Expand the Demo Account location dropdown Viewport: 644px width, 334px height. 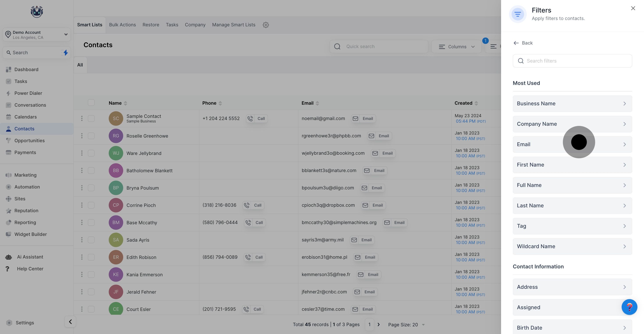point(66,34)
